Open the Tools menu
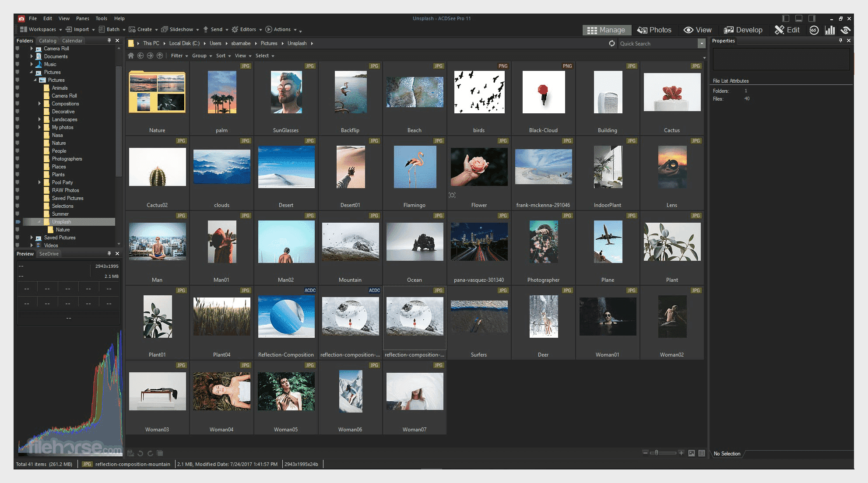The image size is (868, 483). (x=101, y=18)
